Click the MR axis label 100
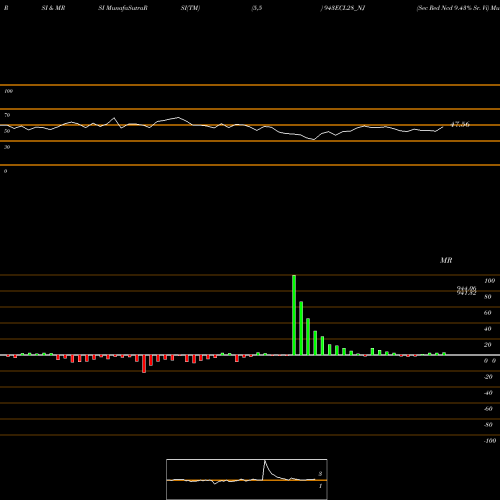Viewport: 500px width, 500px height. click(489, 281)
